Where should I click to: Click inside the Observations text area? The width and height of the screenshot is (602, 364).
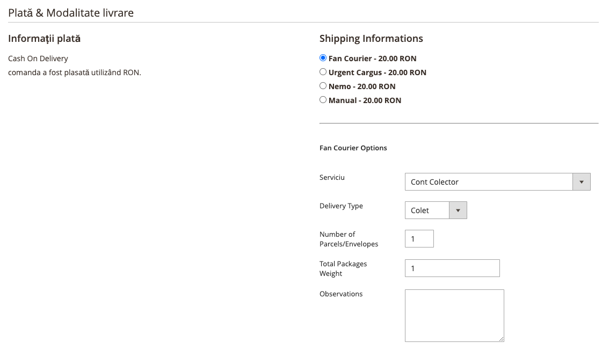pyautogui.click(x=454, y=316)
